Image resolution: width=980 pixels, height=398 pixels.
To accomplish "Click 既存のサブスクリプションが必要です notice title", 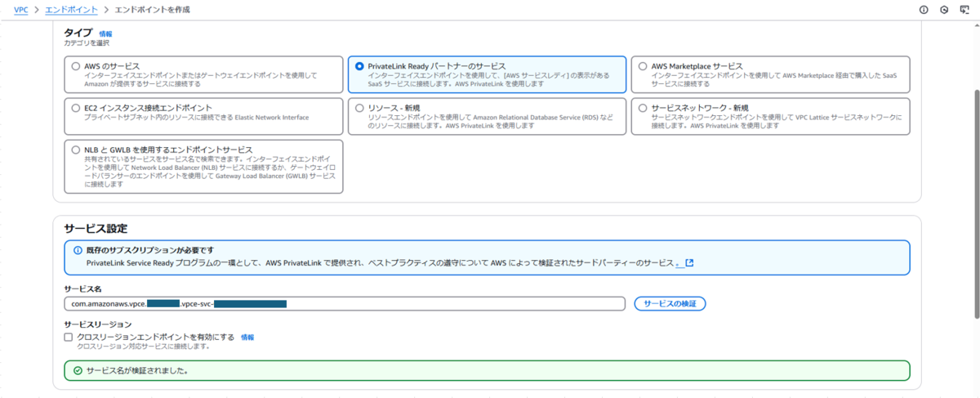I will point(150,250).
